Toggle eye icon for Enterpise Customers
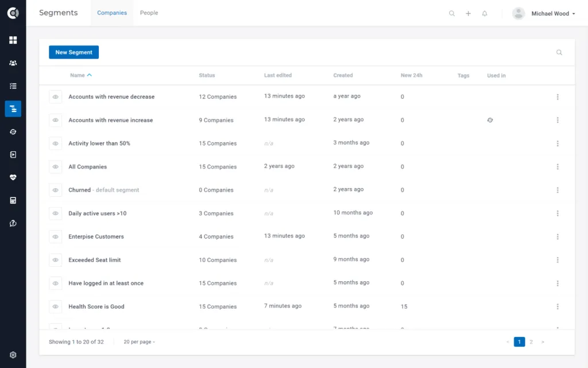588x368 pixels. (56, 236)
